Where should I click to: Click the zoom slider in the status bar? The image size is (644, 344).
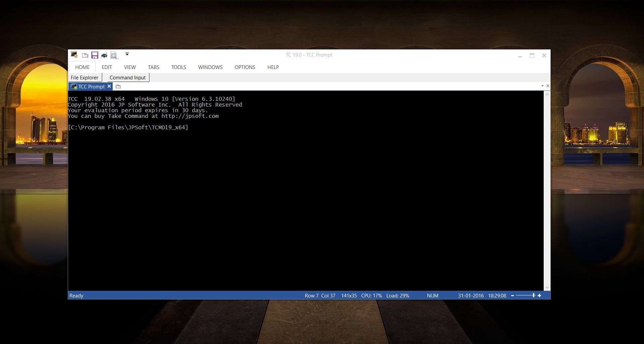click(534, 295)
